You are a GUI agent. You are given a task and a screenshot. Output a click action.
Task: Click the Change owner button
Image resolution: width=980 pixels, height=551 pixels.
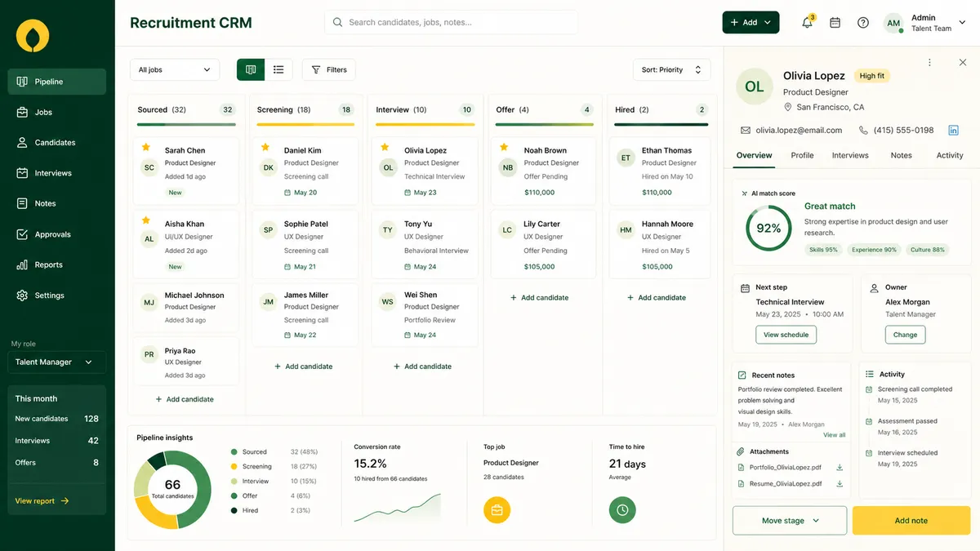(905, 335)
